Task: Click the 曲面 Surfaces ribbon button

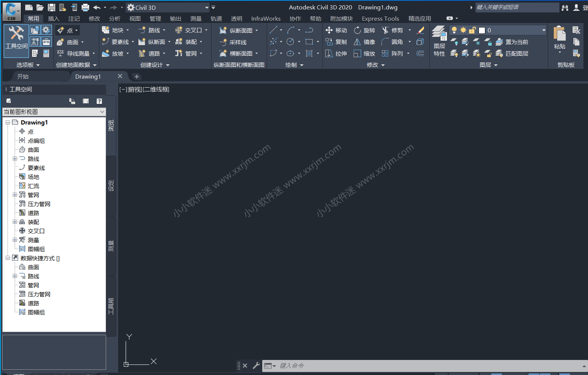Action: point(70,42)
